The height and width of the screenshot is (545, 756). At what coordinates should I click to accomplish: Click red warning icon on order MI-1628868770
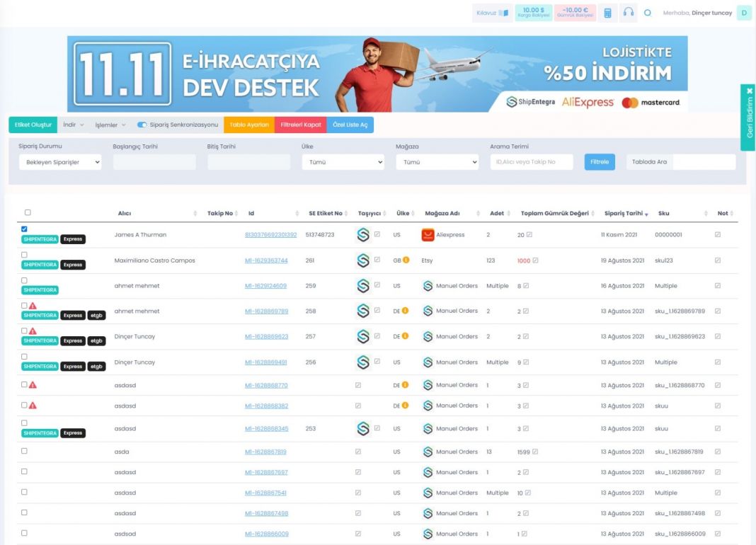coord(33,385)
